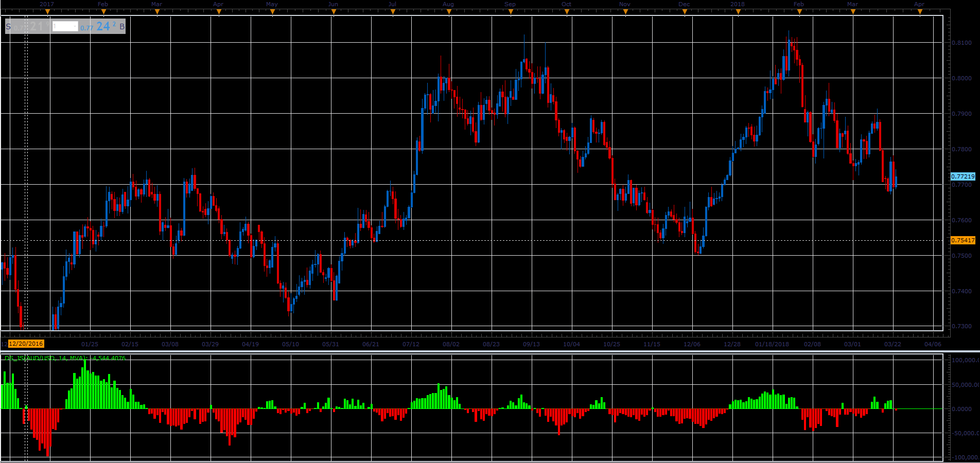Viewport: 980px width, 463px height.
Task: Click the 0.7400 price axis label
Action: [x=961, y=291]
